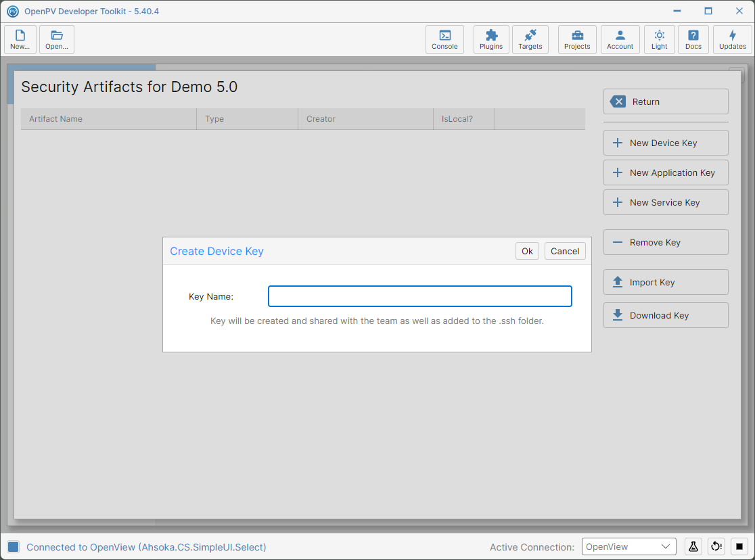Add a New Device Key
This screenshot has height=560, width=755.
pos(666,143)
